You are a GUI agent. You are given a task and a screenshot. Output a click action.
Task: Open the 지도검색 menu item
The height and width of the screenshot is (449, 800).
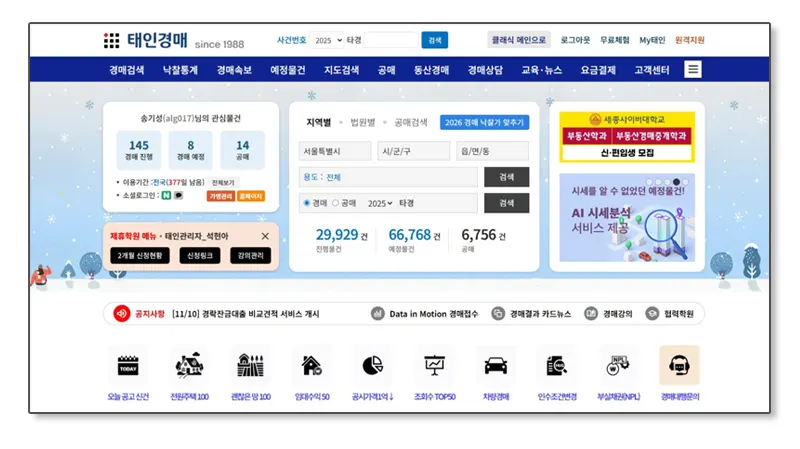341,70
